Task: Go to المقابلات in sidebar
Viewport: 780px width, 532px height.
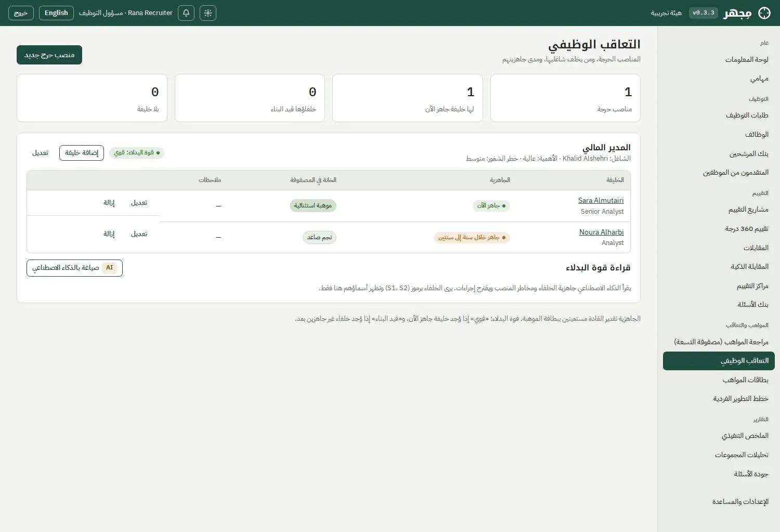Action: [719, 248]
